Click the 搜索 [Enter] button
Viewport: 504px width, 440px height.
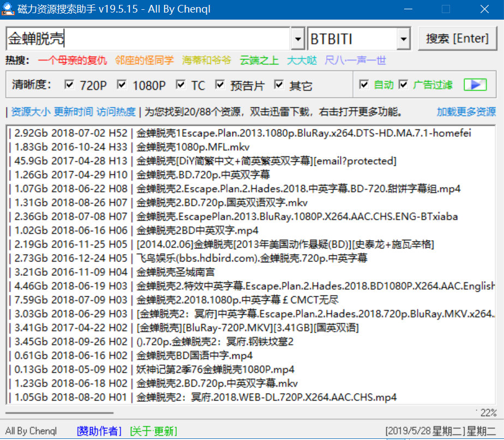point(457,39)
